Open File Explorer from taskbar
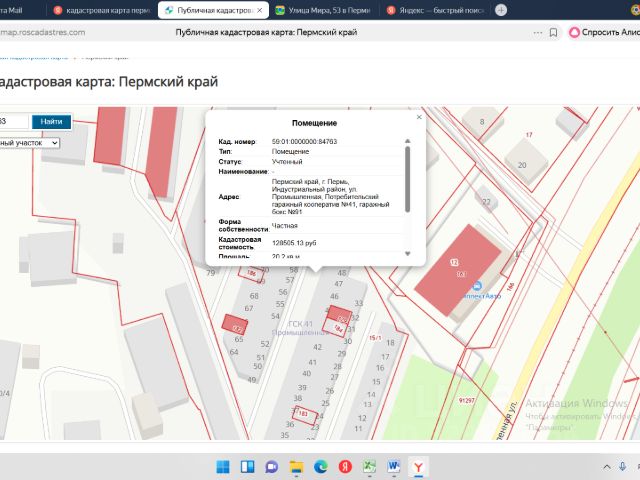Viewport: 640px width, 480px height. 296,467
